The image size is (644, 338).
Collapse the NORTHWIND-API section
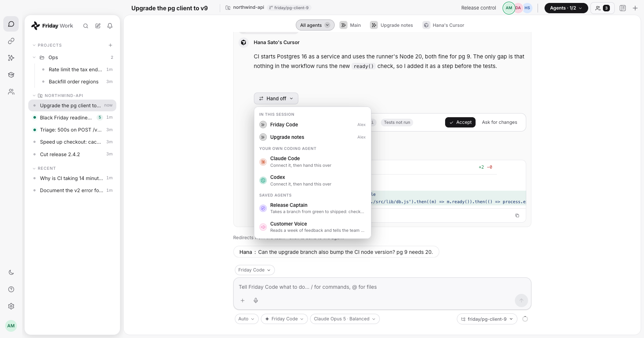tap(34, 96)
